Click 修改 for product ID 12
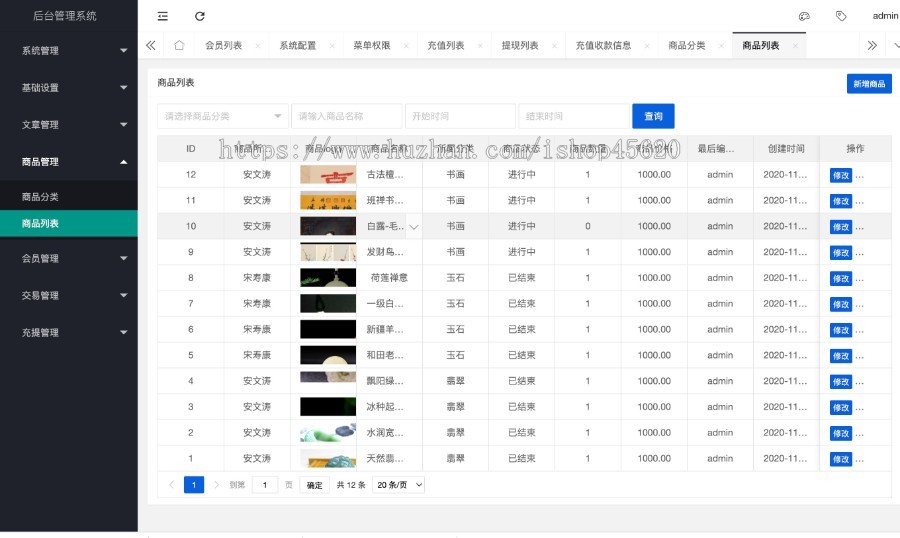 pyautogui.click(x=841, y=176)
